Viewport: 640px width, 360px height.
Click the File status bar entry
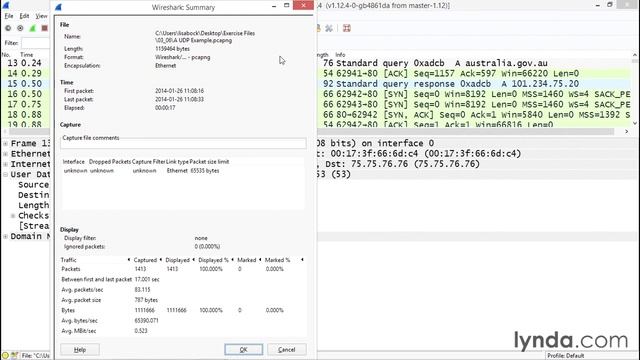[36, 356]
